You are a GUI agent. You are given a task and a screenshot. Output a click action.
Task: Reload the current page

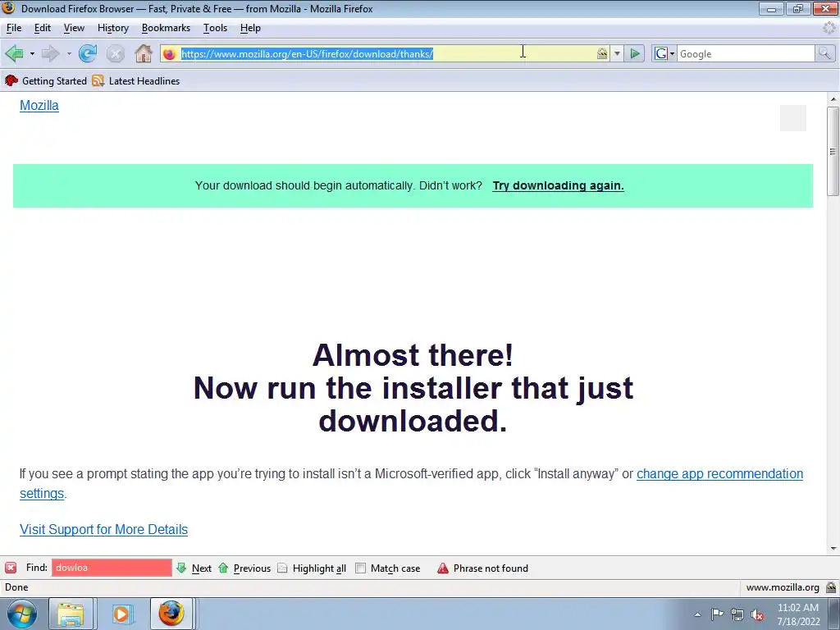(87, 53)
